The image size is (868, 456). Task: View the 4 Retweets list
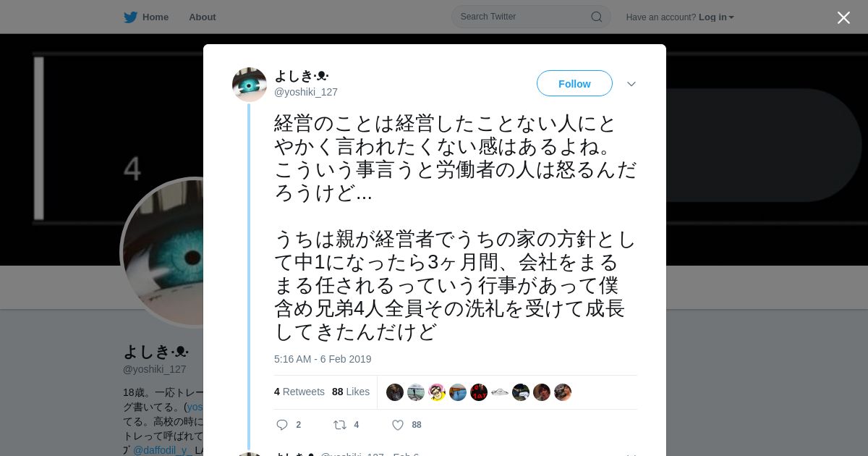click(x=299, y=392)
